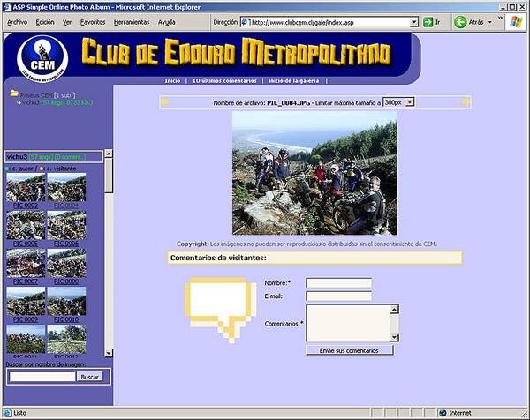530x420 pixels.
Task: Select the PIC_0007 thumbnail
Action: pyautogui.click(x=26, y=263)
